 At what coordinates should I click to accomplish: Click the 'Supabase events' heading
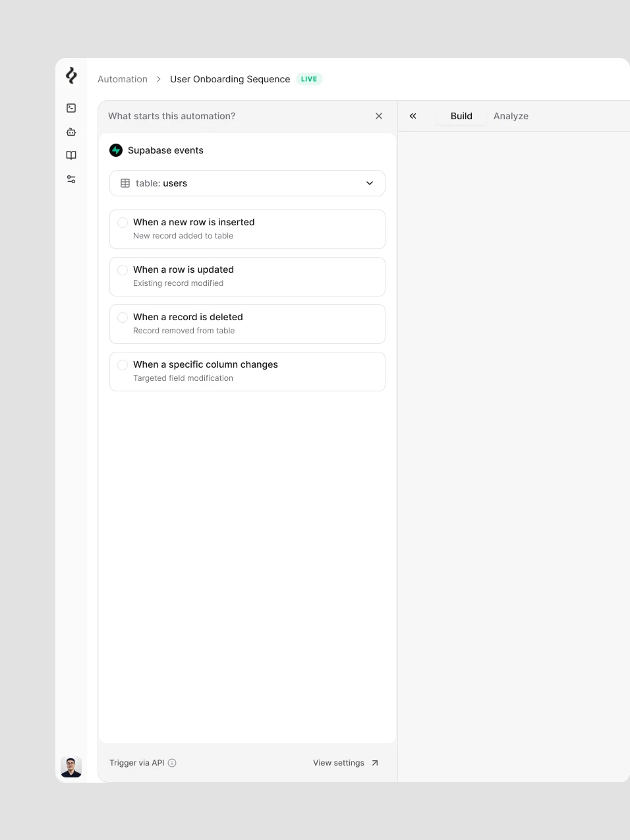tap(165, 150)
